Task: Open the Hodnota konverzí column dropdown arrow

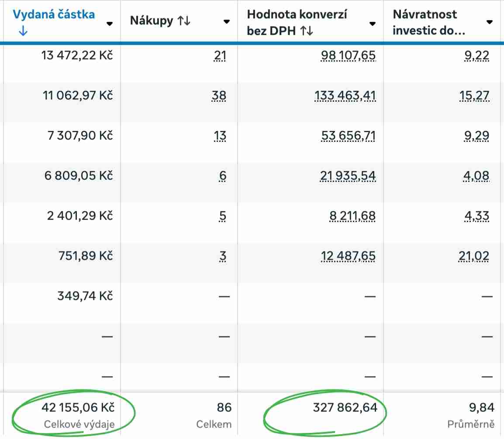Action: [373, 24]
